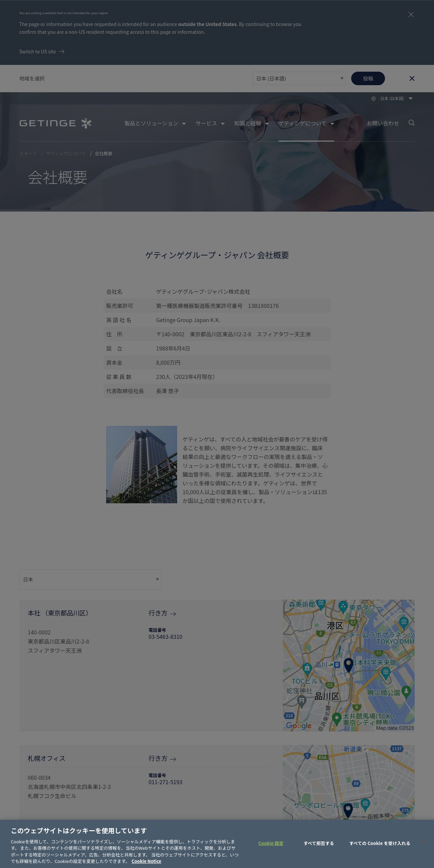
Task: Click the 13B1X00176 license number text
Action: click(263, 306)
